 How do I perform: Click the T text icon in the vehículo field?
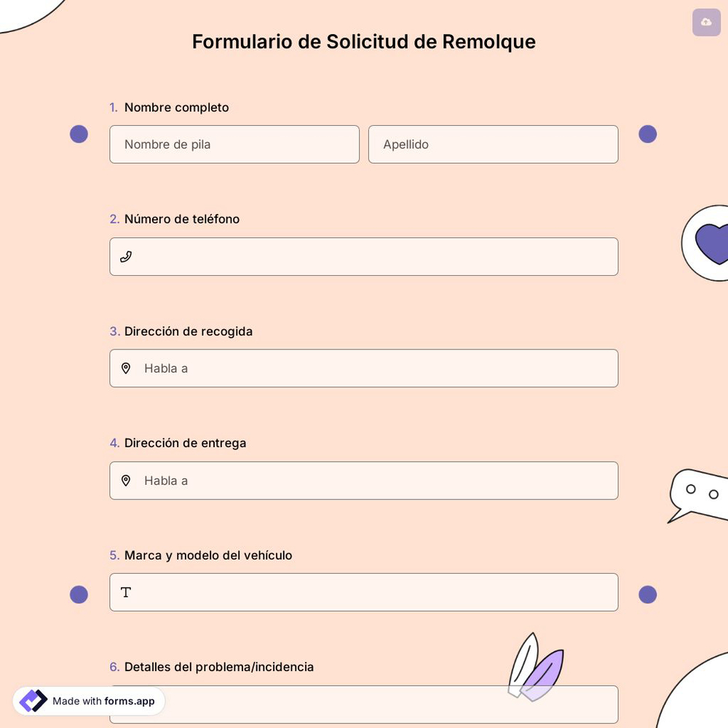click(x=126, y=592)
